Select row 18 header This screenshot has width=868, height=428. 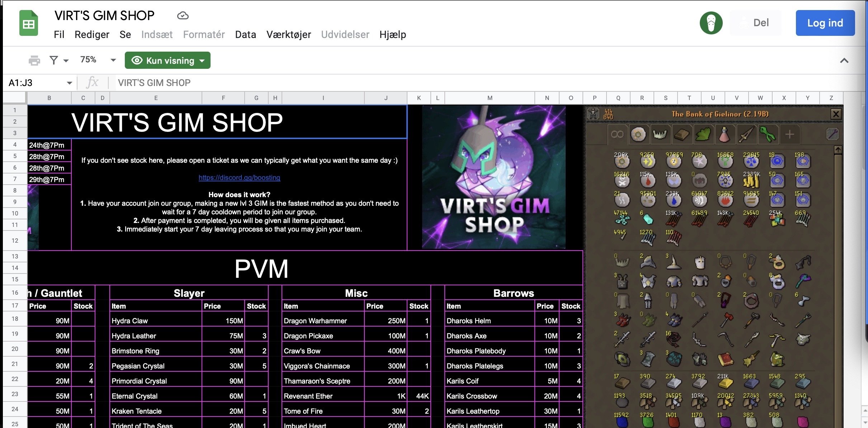[x=15, y=319]
